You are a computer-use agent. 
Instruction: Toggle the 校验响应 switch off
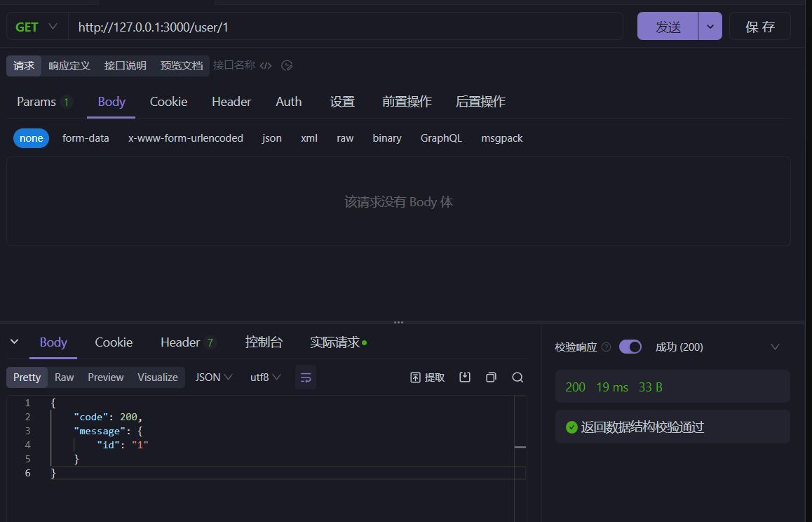(x=630, y=347)
